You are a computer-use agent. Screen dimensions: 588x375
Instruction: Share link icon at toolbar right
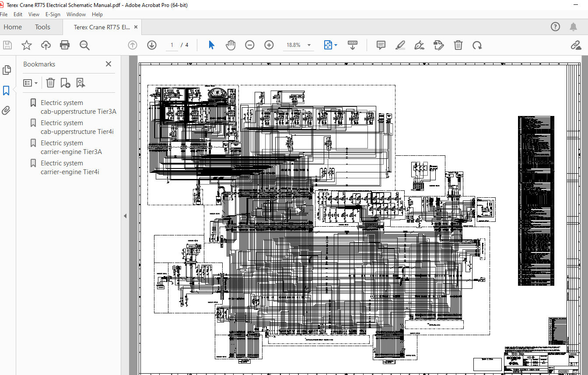coord(576,45)
